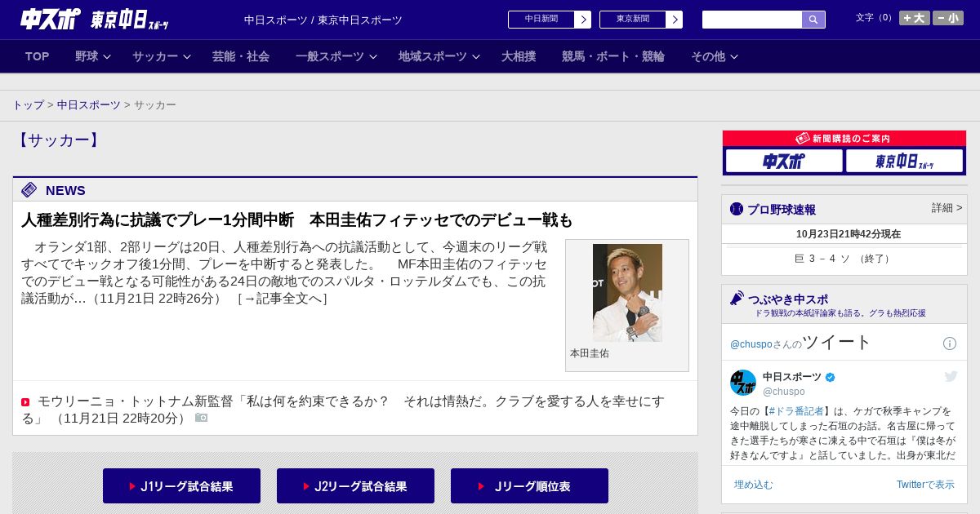
Task: Click #ドラ番記者 hashtag link
Action: coord(796,411)
